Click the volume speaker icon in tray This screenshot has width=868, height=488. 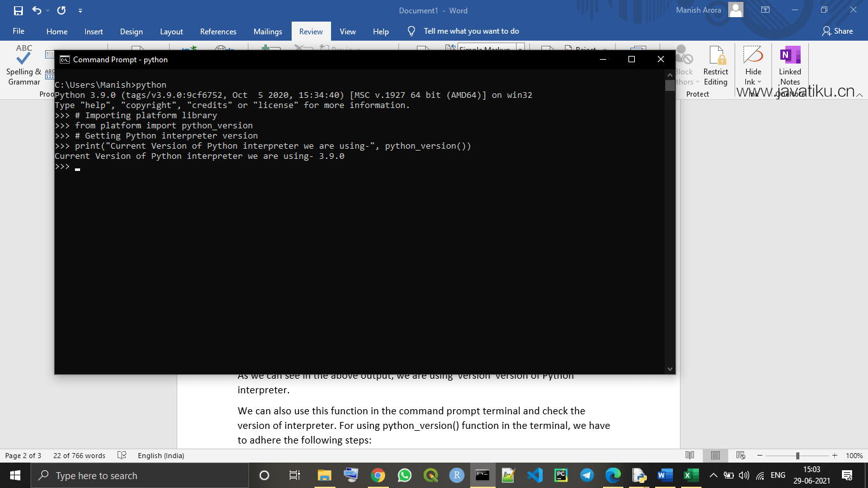click(744, 475)
